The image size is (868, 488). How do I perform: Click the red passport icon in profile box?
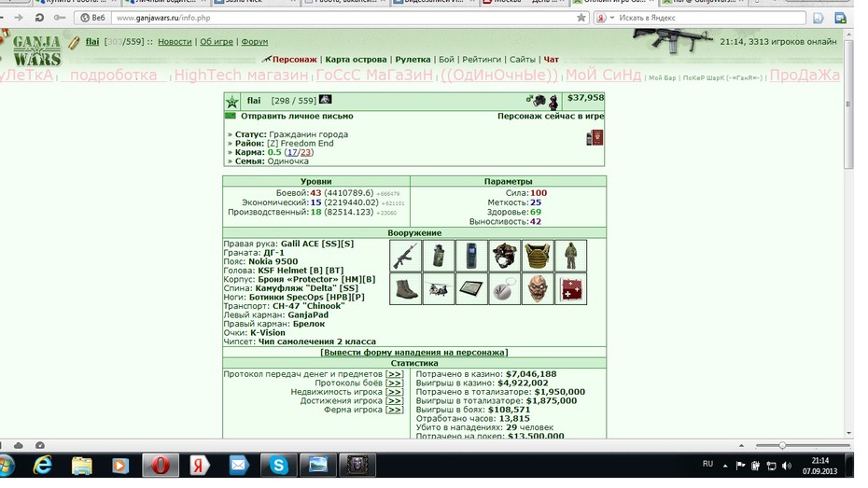tap(596, 138)
